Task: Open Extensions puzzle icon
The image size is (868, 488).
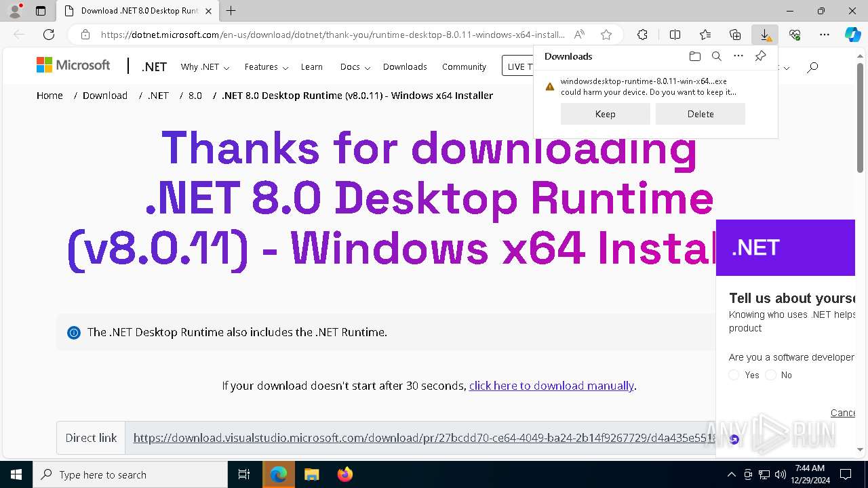Action: [x=642, y=35]
